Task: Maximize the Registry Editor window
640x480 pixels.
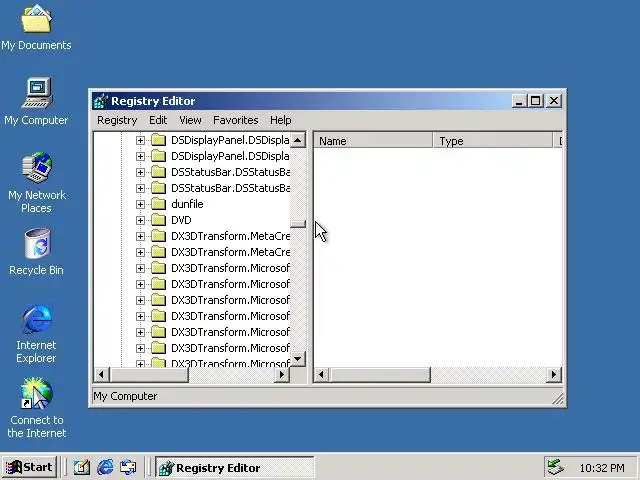Action: click(536, 101)
